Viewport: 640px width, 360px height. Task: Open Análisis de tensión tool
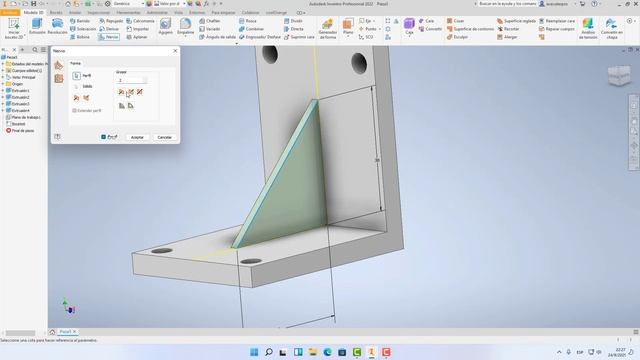pos(588,29)
